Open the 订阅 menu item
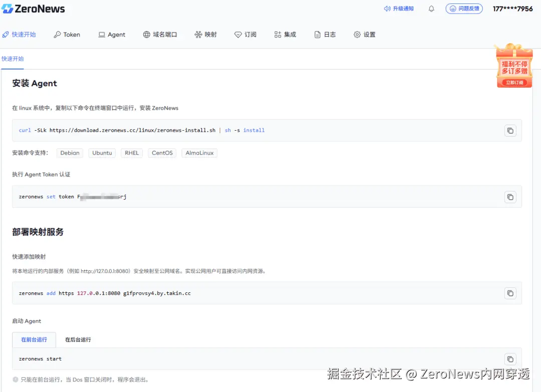The width and height of the screenshot is (541, 392). click(245, 35)
